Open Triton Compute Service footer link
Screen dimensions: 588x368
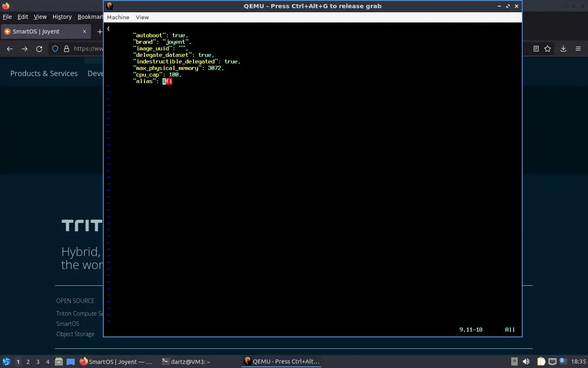tap(80, 314)
